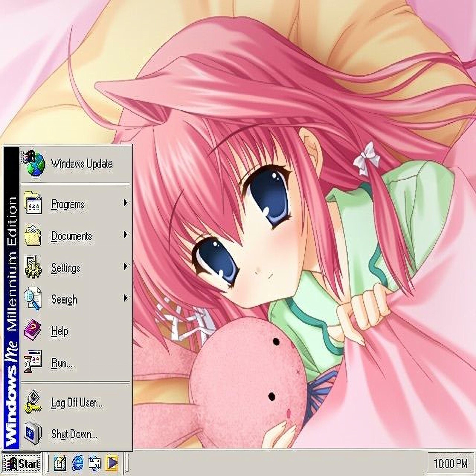Click the Documents folder icon
476x476 pixels.
33,235
